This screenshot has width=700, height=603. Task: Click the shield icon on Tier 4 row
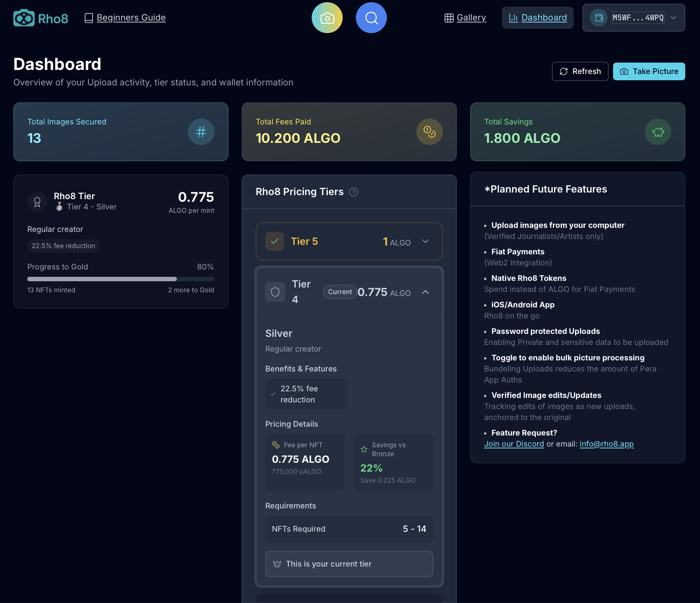tap(275, 292)
